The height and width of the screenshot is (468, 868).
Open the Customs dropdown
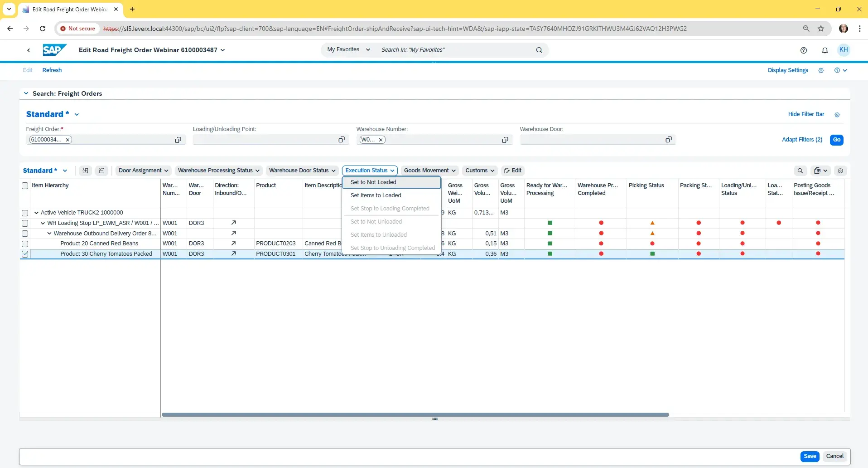click(480, 171)
